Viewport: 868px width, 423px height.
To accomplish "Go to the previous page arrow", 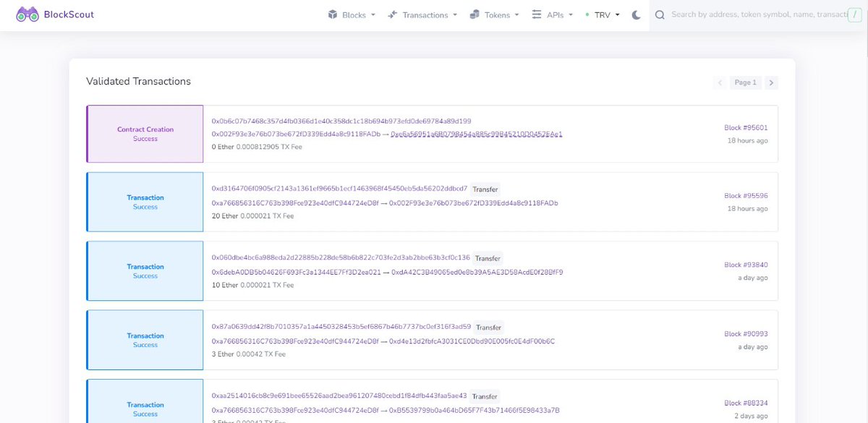I will [720, 82].
